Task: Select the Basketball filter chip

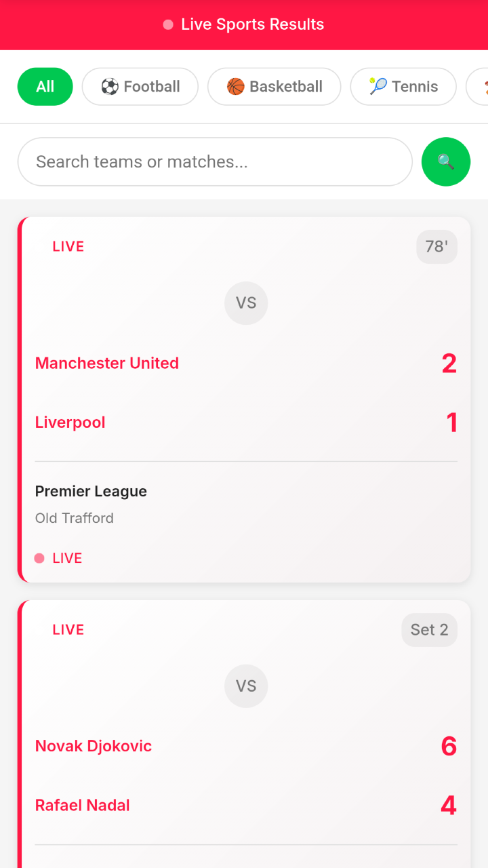Action: coord(274,87)
